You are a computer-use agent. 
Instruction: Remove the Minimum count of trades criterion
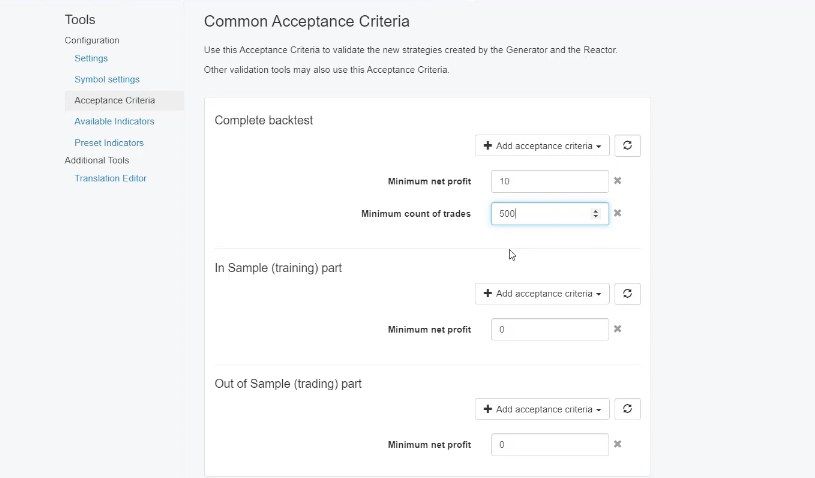click(618, 213)
